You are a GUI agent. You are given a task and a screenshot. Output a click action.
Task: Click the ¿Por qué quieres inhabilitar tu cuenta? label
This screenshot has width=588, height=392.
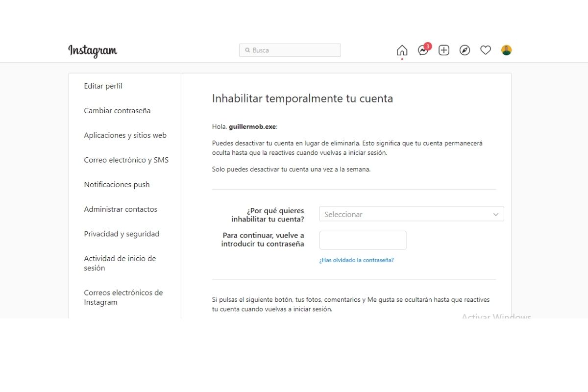[x=268, y=215]
